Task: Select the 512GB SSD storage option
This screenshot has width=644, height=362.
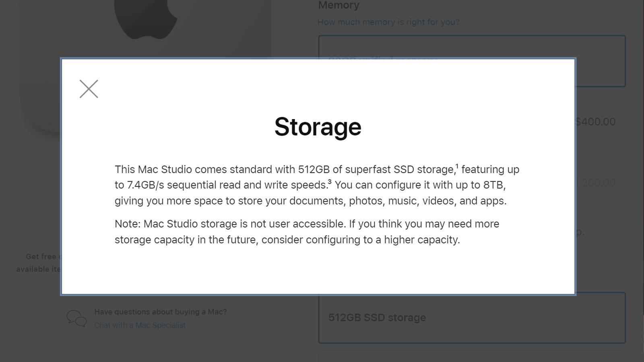Action: coord(472,318)
